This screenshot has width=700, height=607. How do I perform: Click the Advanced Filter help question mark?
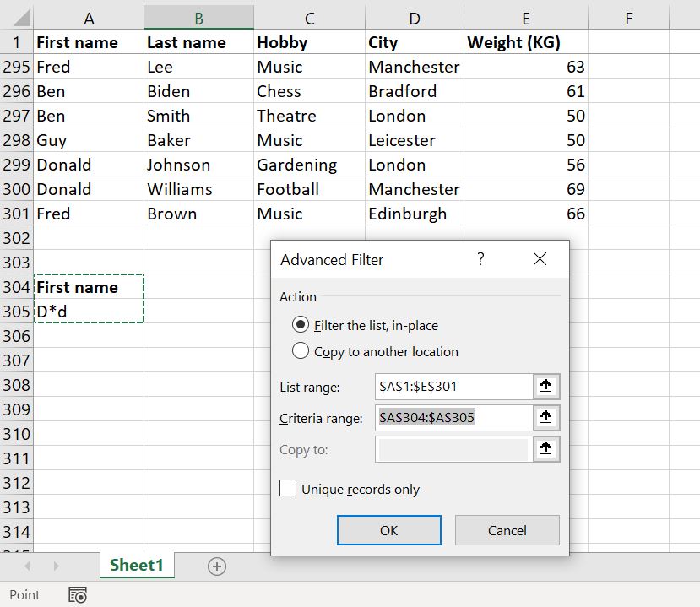[x=480, y=259]
